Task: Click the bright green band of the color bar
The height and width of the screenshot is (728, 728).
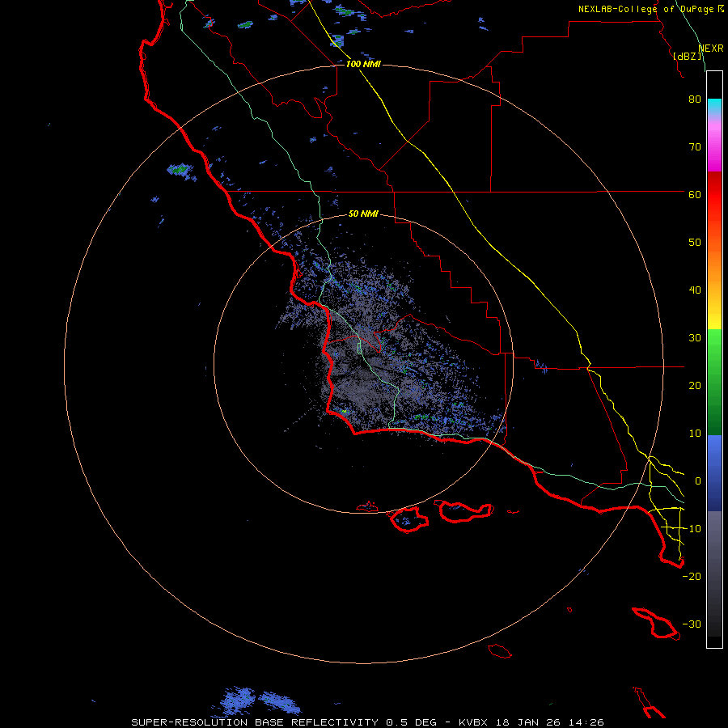Action: click(714, 346)
